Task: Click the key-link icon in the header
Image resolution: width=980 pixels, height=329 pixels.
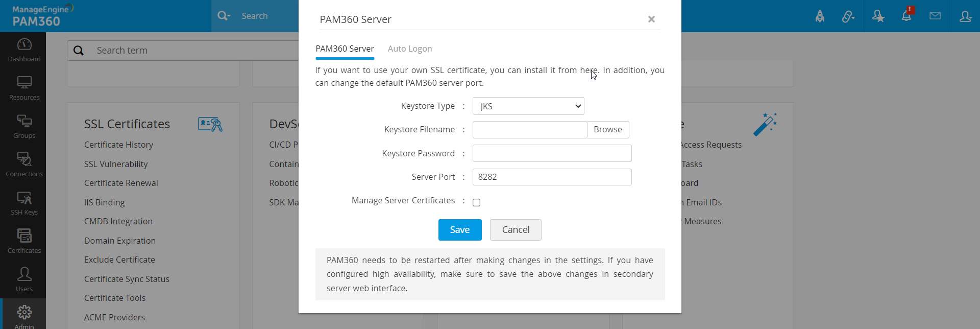Action: (848, 16)
